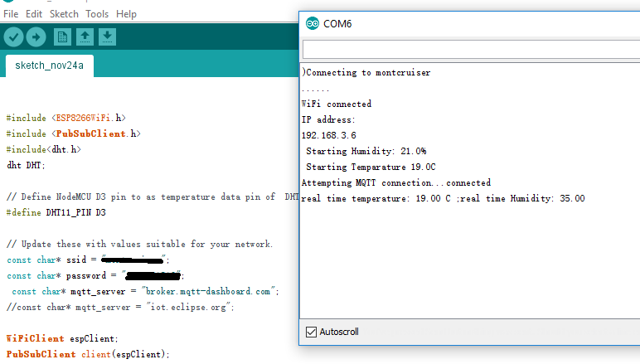The height and width of the screenshot is (364, 640).
Task: Save sketch using the down-arrow icon
Action: click(x=107, y=36)
